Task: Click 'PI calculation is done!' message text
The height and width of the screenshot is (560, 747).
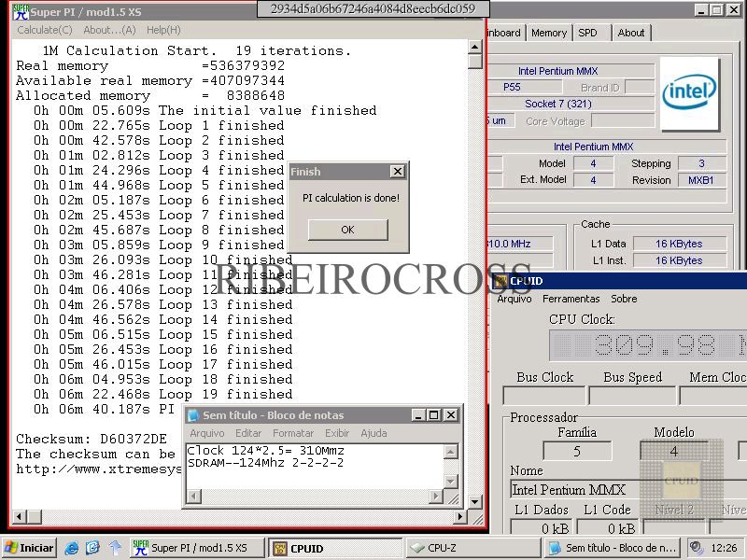Action: coord(351,198)
